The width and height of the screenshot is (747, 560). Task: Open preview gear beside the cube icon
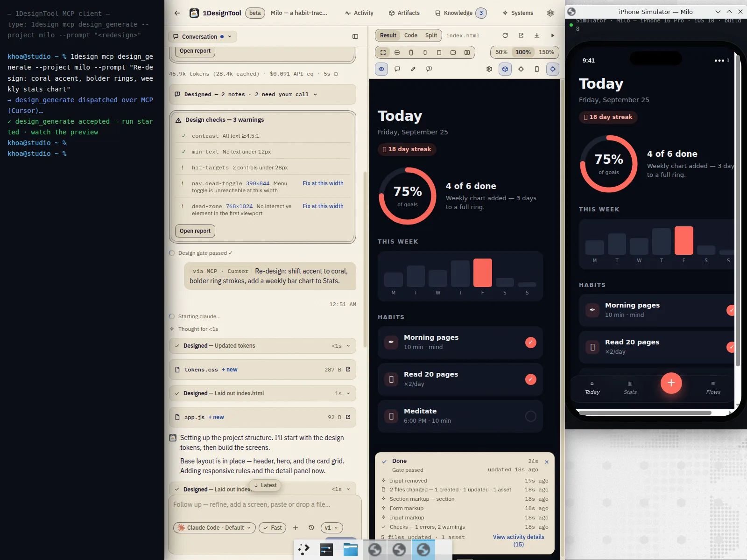[x=489, y=69]
